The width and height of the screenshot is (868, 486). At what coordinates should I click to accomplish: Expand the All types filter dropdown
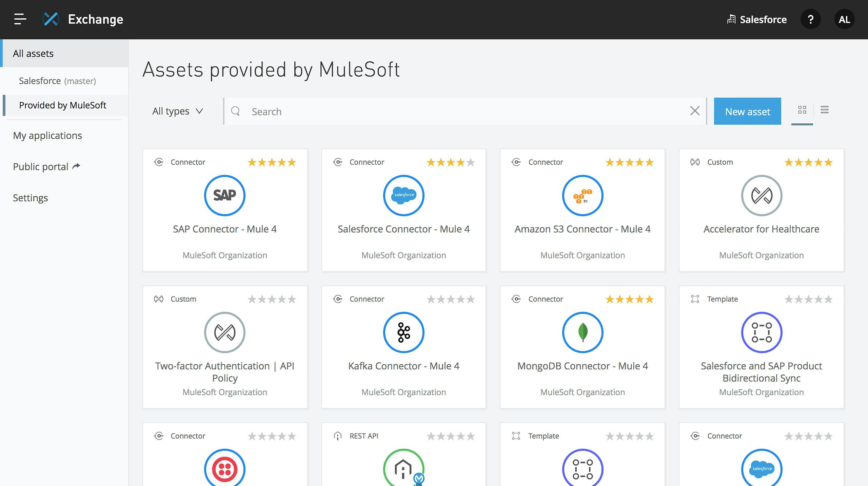(x=176, y=111)
